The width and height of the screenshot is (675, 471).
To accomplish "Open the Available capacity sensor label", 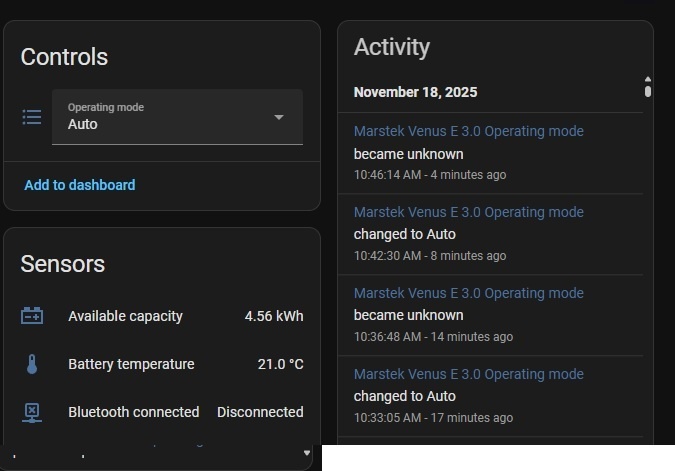I will 125,316.
